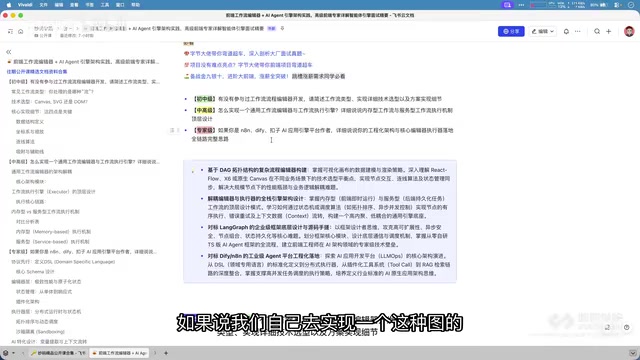Click the 外部 tag beside the title

(x=271, y=29)
